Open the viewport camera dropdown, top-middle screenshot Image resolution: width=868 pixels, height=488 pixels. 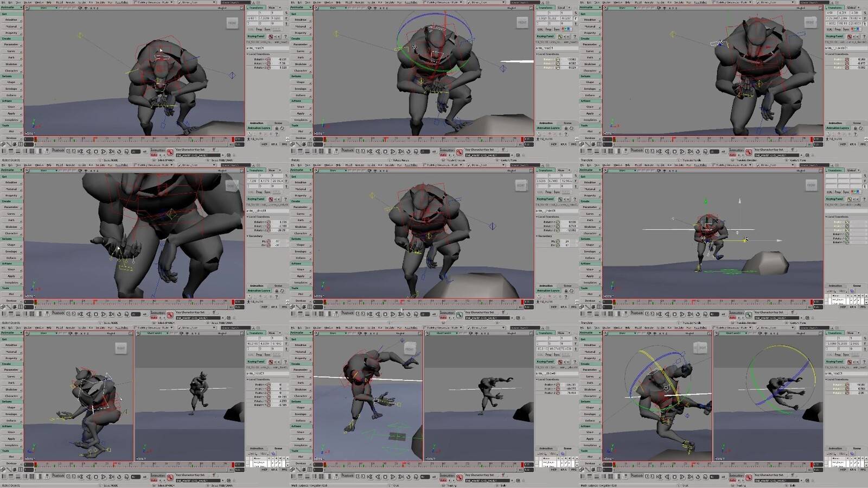(333, 8)
